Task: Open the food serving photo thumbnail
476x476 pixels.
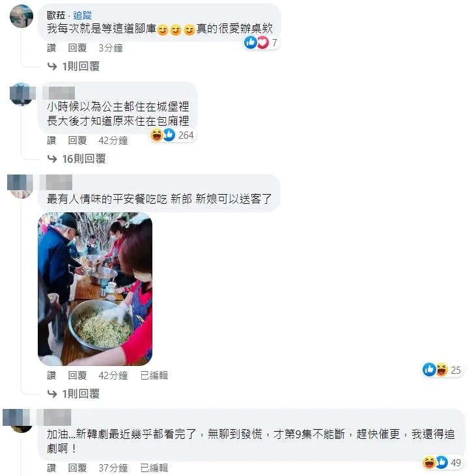Action: coord(95,288)
